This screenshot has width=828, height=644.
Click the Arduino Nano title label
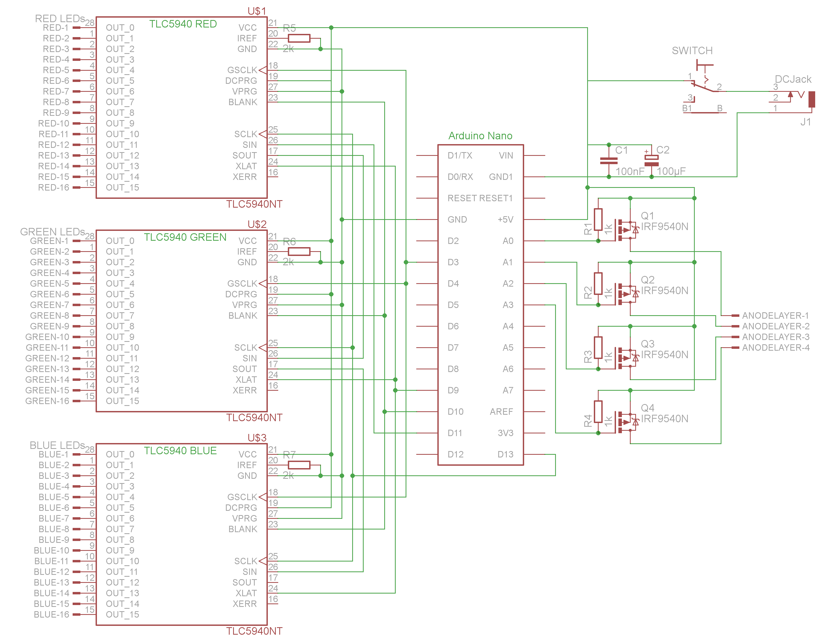pos(480,136)
